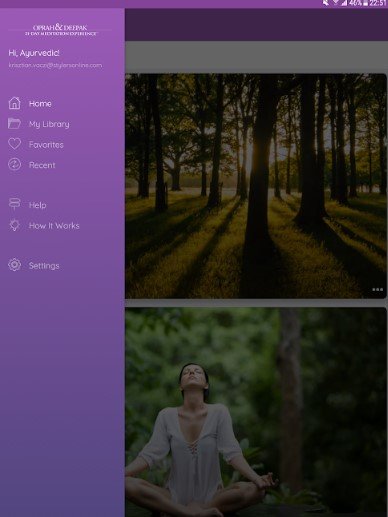The image size is (388, 517).
Task: Open three-dot options on forest image
Action: pyautogui.click(x=377, y=289)
